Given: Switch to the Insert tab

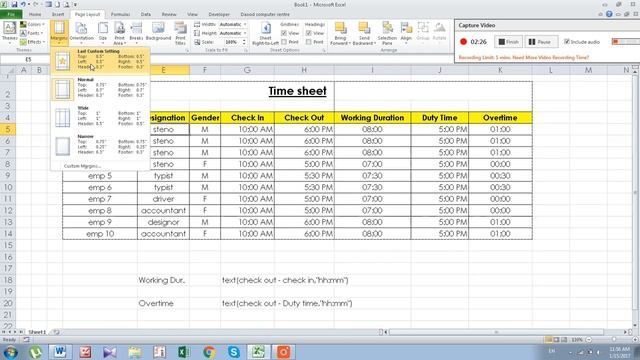Looking at the screenshot, I should (58, 14).
